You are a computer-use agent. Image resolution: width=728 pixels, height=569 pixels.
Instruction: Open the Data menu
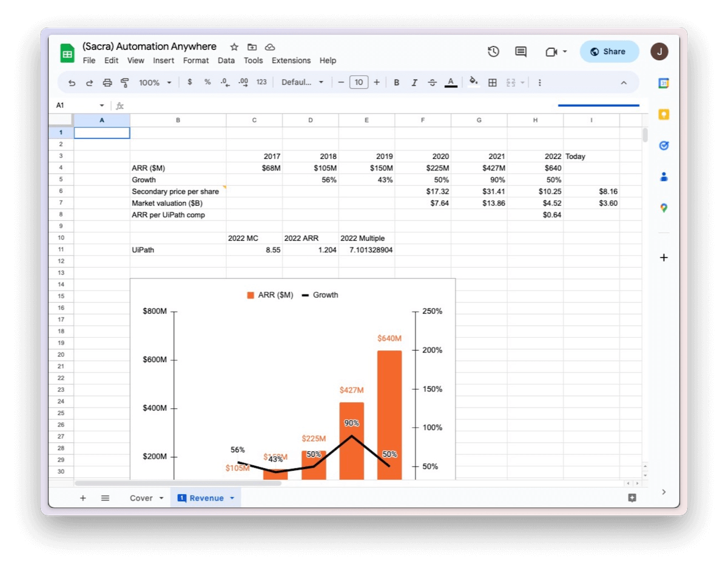click(x=226, y=61)
